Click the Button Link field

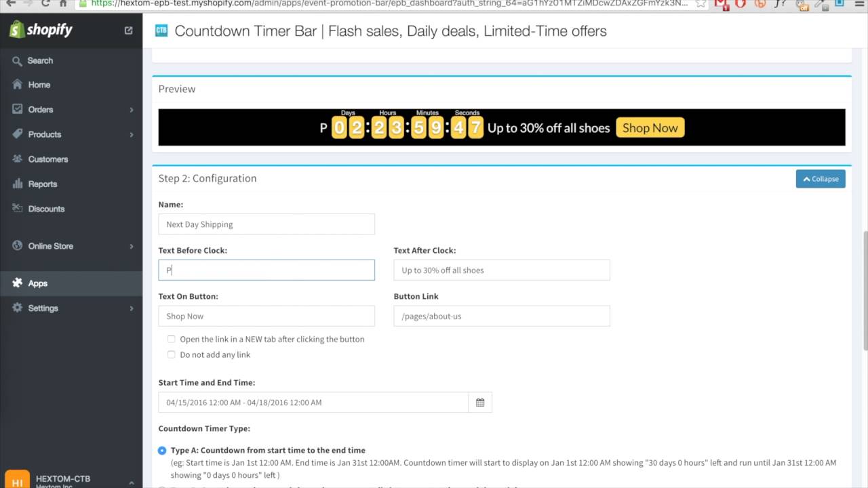tap(502, 316)
